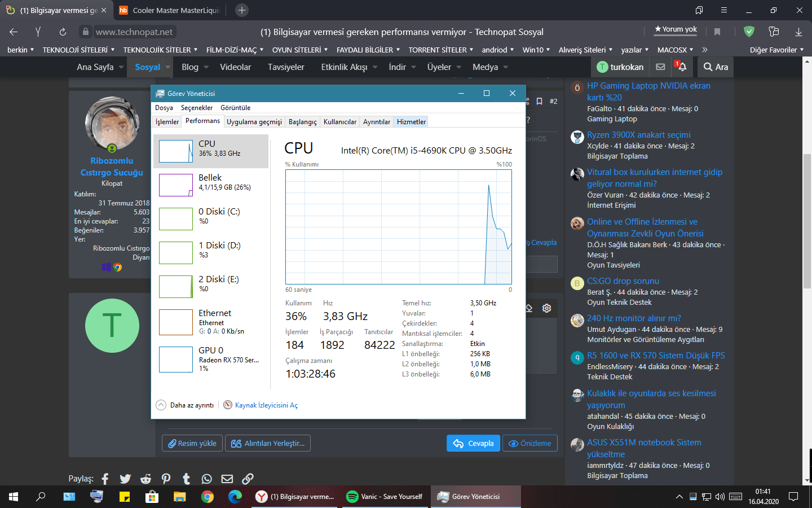This screenshot has height=508, width=812.
Task: Share the thread on Pinterest
Action: pyautogui.click(x=166, y=479)
